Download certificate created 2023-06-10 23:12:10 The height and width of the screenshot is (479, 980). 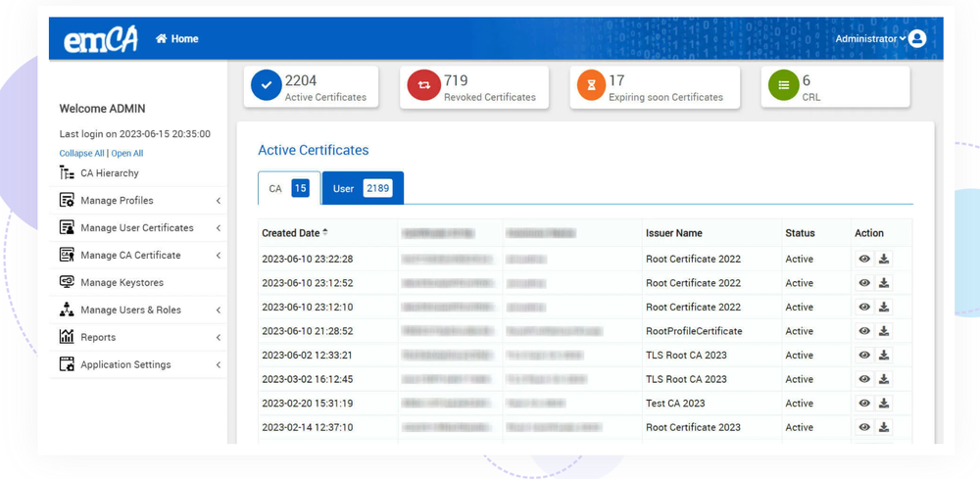pyautogui.click(x=884, y=308)
